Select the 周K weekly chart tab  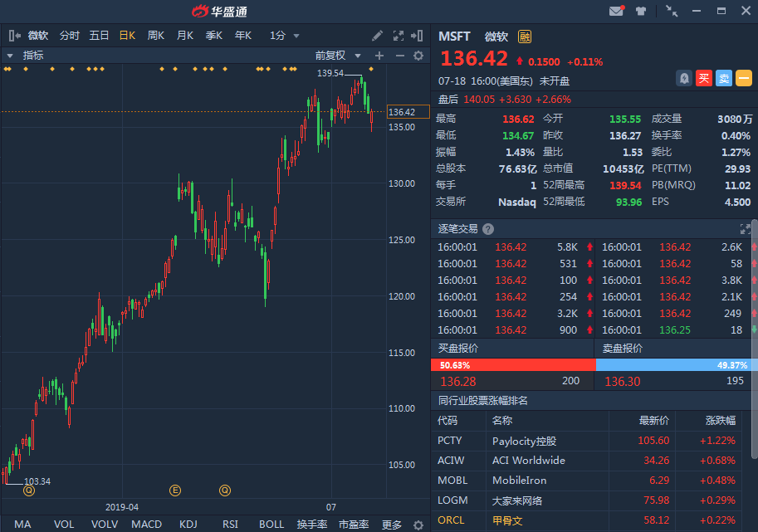(155, 36)
